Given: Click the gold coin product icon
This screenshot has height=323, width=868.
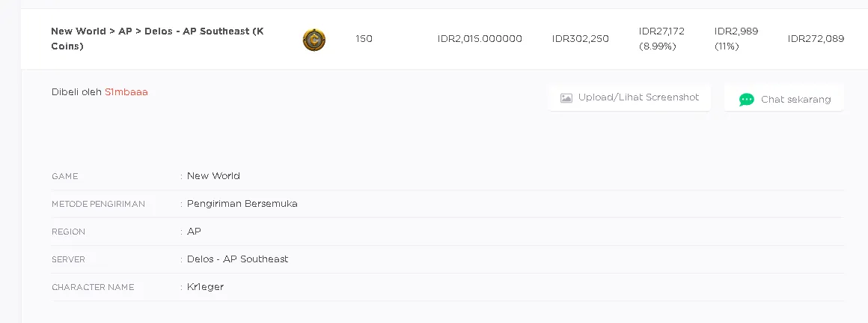Looking at the screenshot, I should pyautogui.click(x=314, y=40).
